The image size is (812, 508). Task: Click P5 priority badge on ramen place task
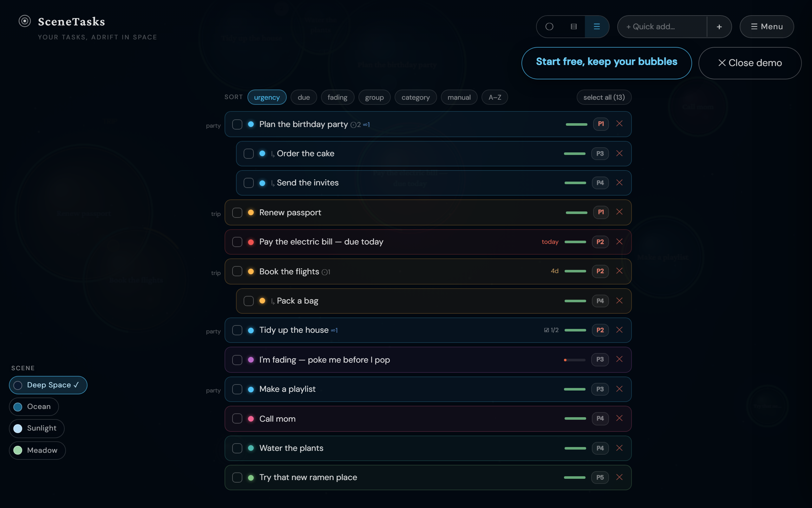point(600,478)
